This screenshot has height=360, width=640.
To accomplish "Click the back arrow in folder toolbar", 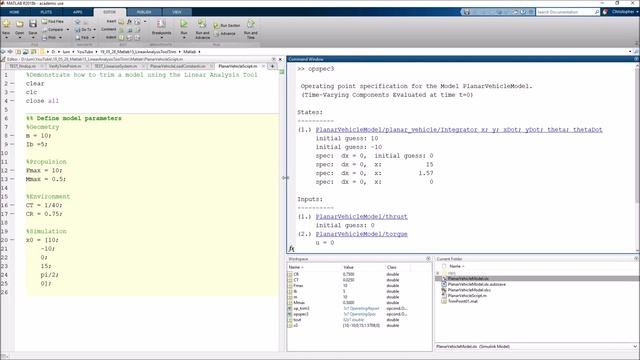I will (x=3, y=52).
